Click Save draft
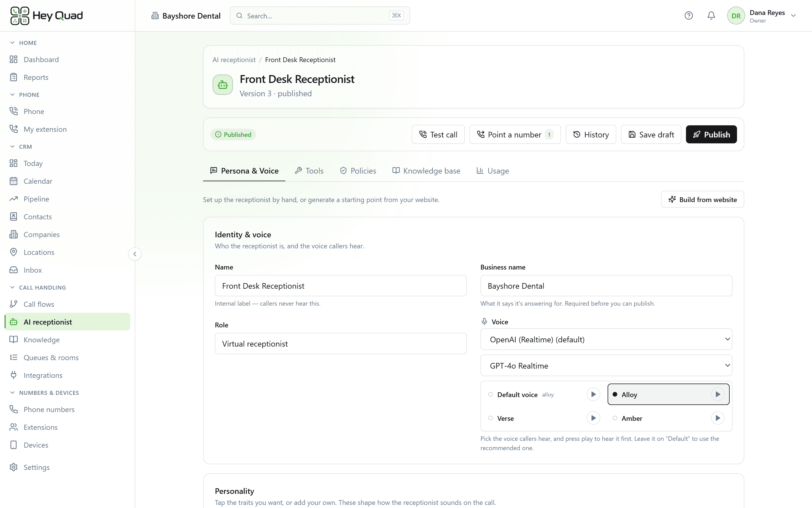The width and height of the screenshot is (812, 508). pos(651,134)
